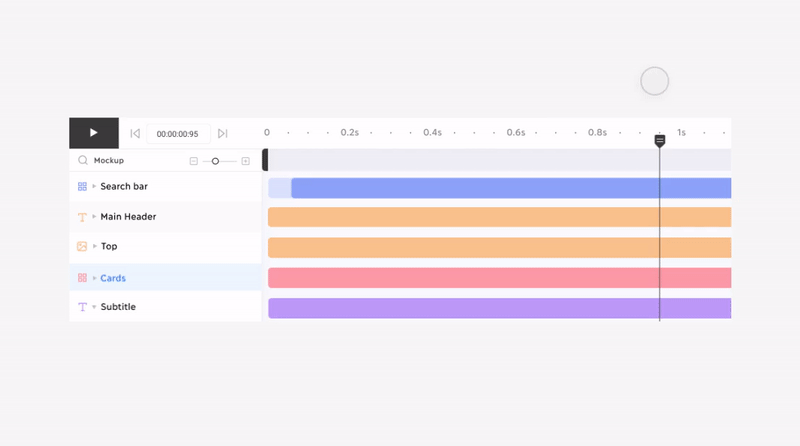Expand the Cards layer
The height and width of the screenshot is (446, 800).
tap(94, 278)
